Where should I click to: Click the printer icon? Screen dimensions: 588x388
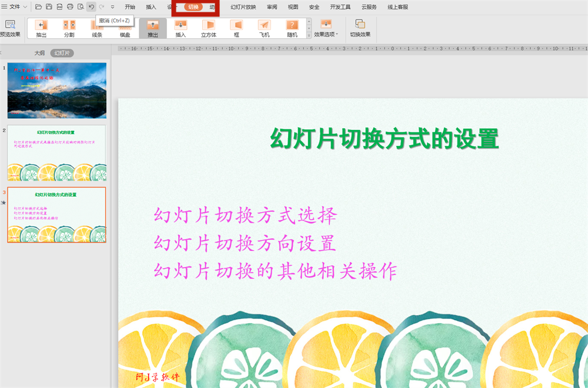coord(70,6)
